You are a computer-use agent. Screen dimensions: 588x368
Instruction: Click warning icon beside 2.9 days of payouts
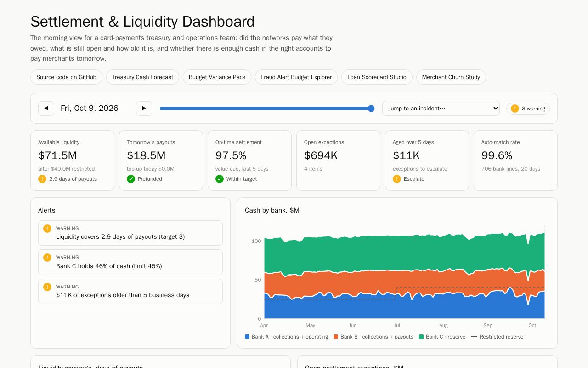[x=42, y=179]
